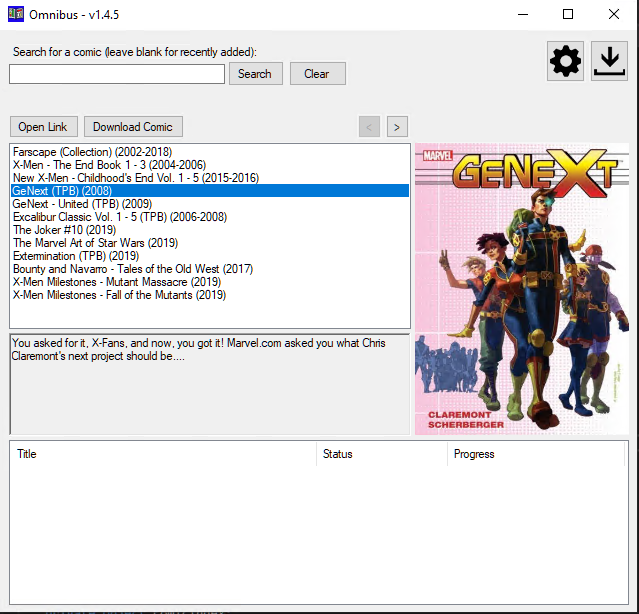Click the Title column header
The height and width of the screenshot is (614, 639).
pos(163,454)
